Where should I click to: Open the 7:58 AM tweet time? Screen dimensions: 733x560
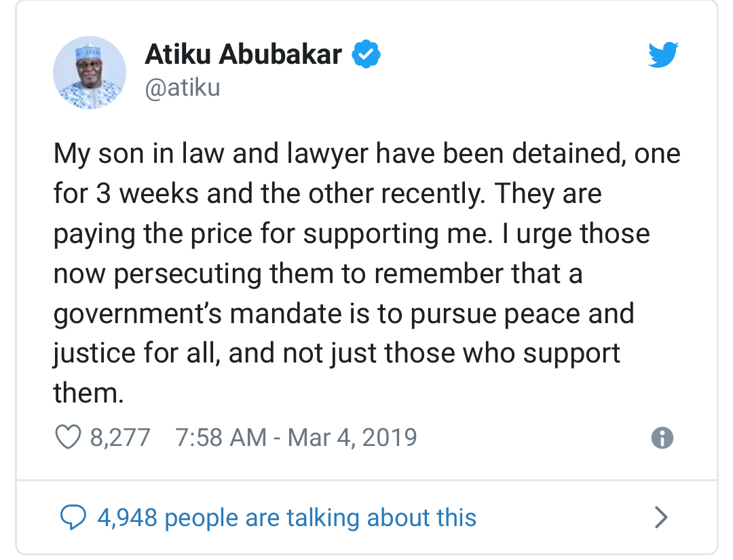point(221,437)
